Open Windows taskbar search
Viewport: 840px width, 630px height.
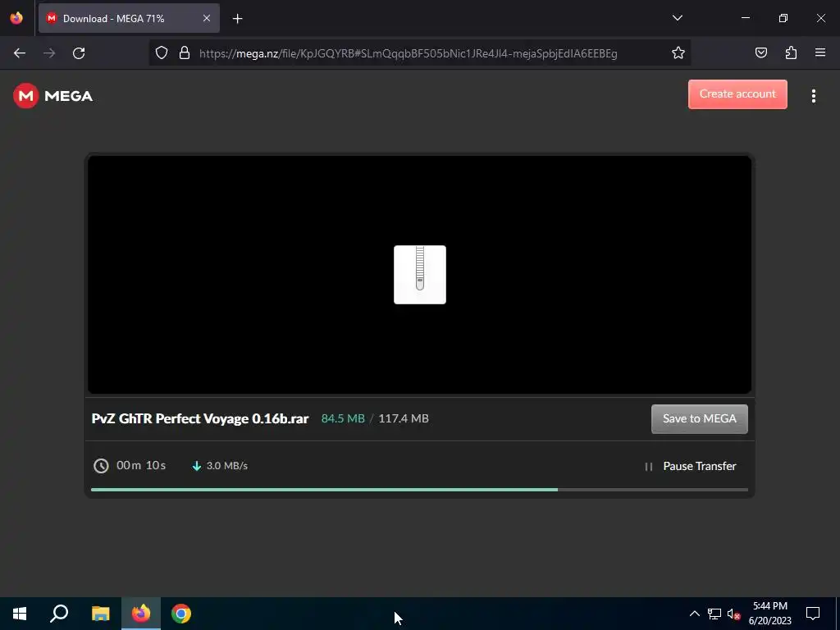coord(59,614)
